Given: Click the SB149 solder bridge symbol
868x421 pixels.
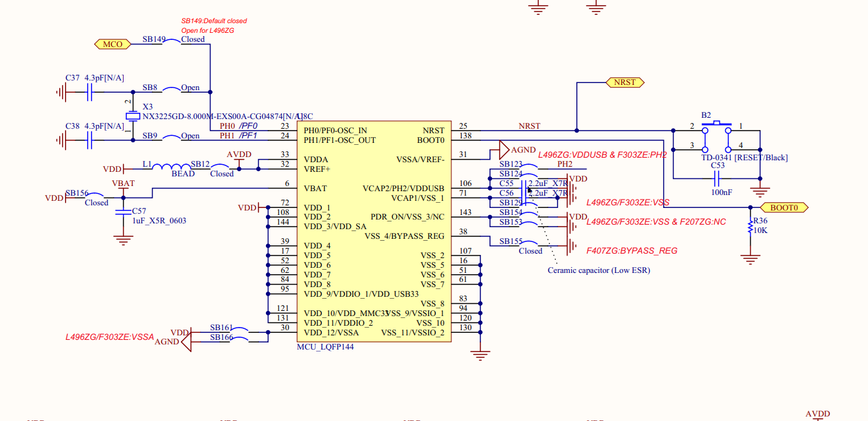Looking at the screenshot, I should (173, 43).
